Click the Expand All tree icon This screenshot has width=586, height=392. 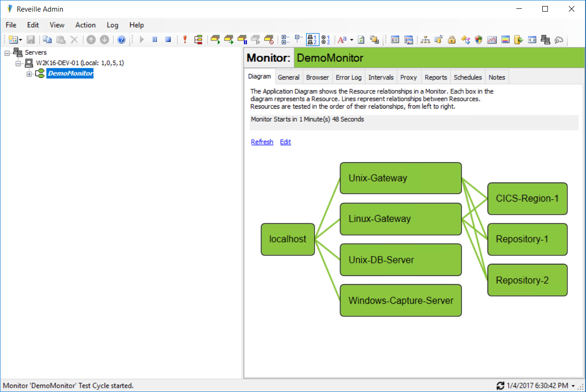286,40
